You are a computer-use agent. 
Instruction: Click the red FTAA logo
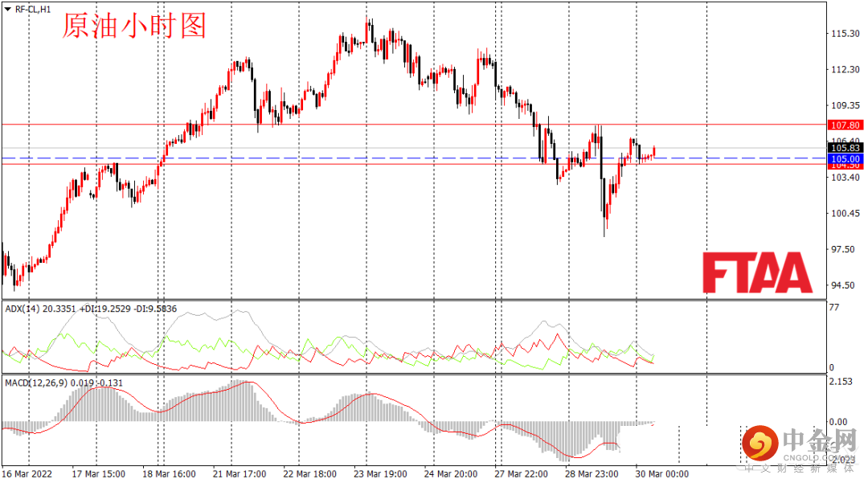(x=757, y=272)
